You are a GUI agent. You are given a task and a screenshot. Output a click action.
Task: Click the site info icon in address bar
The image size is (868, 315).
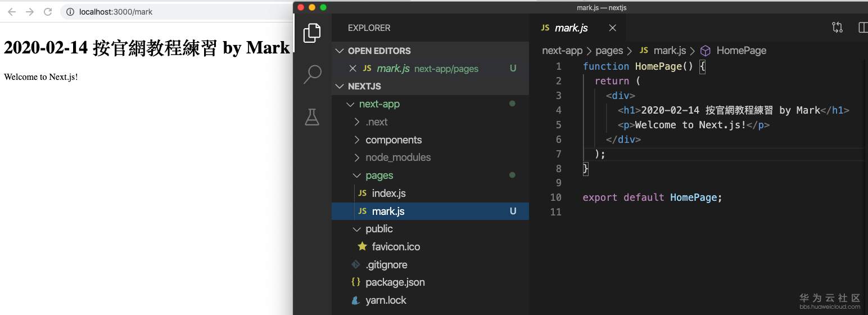[70, 12]
